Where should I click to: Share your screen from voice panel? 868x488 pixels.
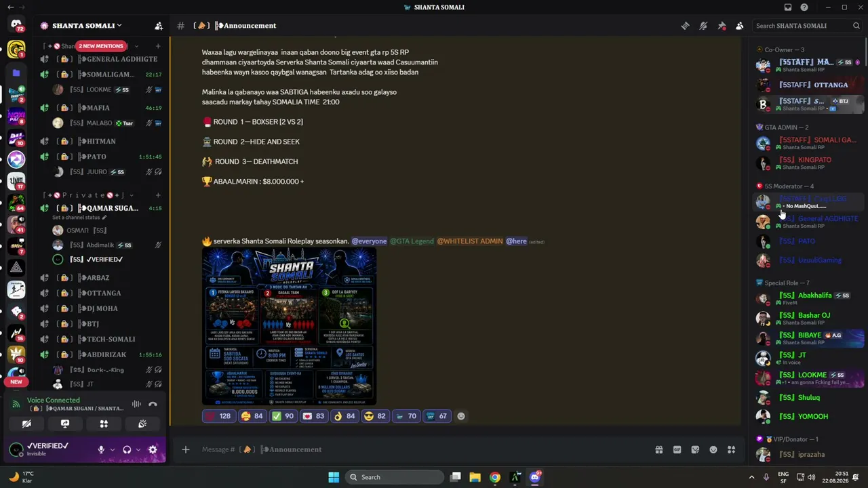click(65, 424)
